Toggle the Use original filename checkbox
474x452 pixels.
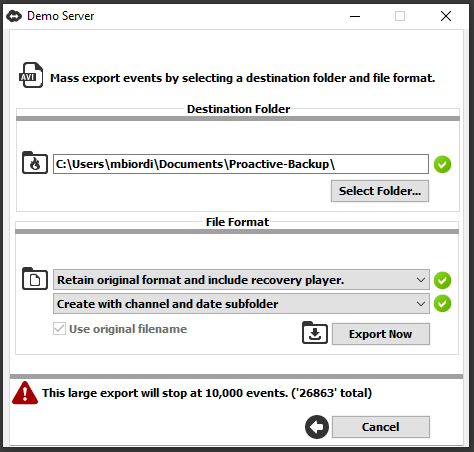pyautogui.click(x=59, y=329)
